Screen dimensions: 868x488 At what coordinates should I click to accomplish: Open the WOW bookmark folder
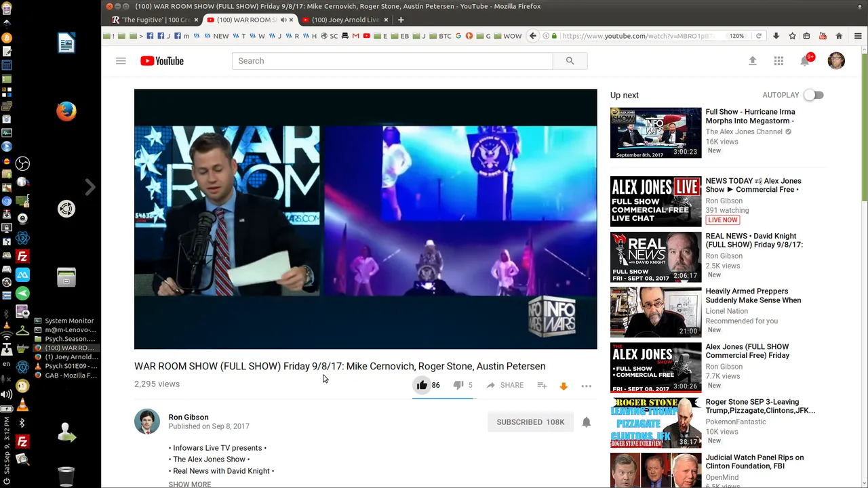[507, 36]
